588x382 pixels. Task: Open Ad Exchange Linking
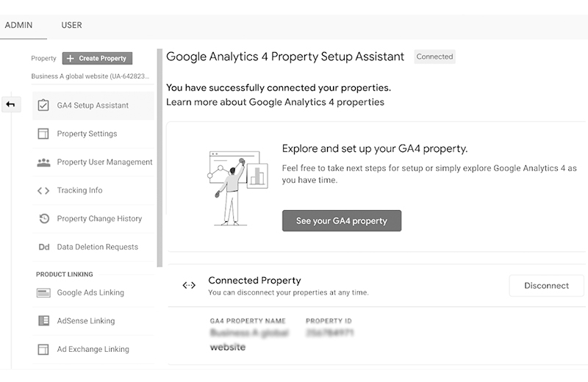point(93,350)
